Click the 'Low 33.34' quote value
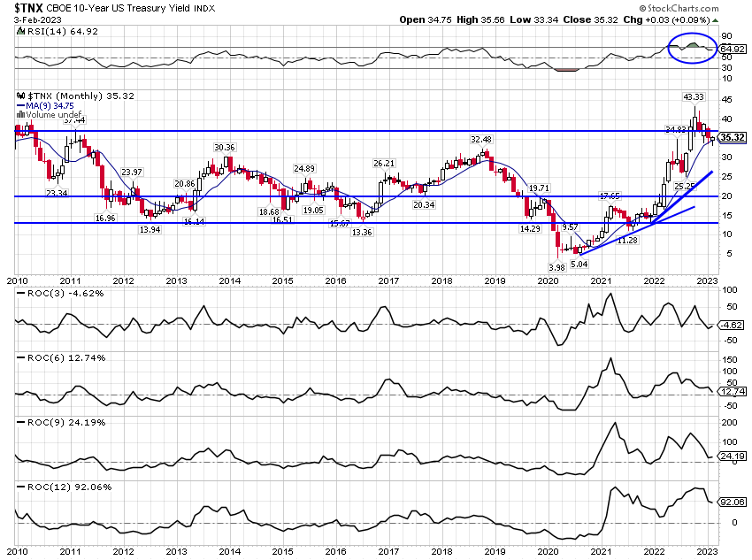This screenshot has width=752, height=560. pyautogui.click(x=533, y=19)
